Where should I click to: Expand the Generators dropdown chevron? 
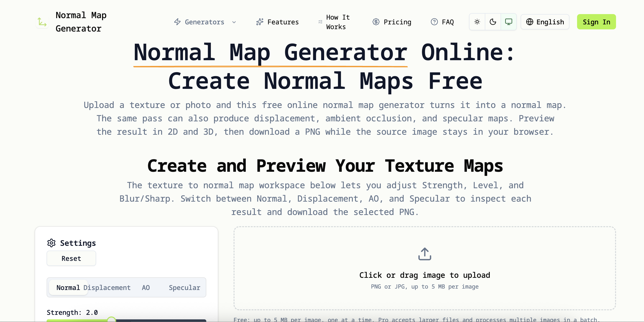tap(234, 22)
